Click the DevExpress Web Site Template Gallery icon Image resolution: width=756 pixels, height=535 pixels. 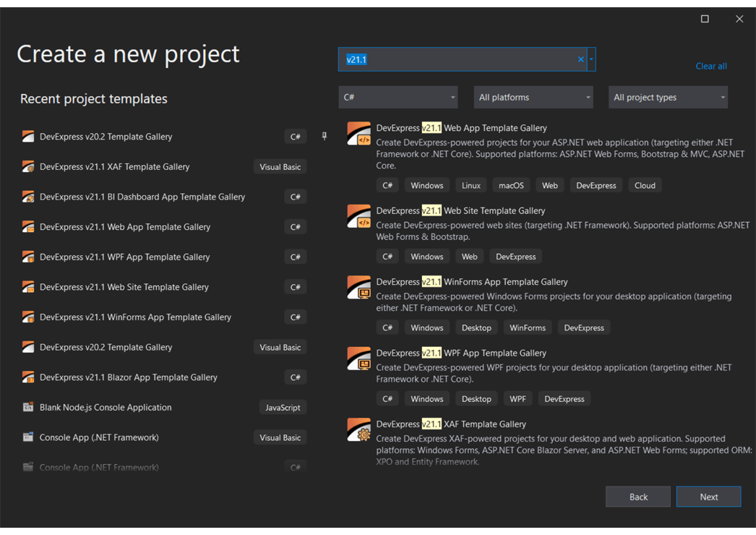pyautogui.click(x=358, y=215)
